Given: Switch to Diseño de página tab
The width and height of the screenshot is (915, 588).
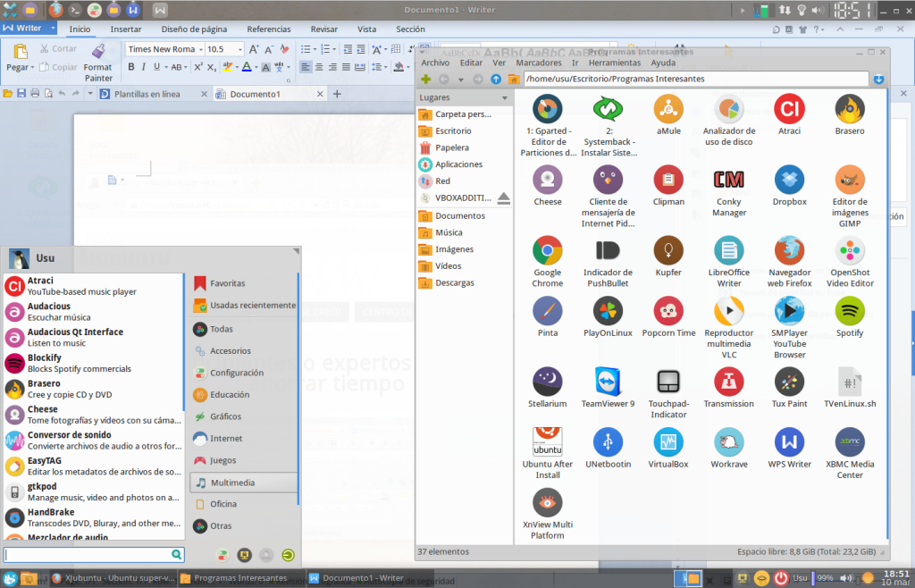Looking at the screenshot, I should tap(194, 29).
